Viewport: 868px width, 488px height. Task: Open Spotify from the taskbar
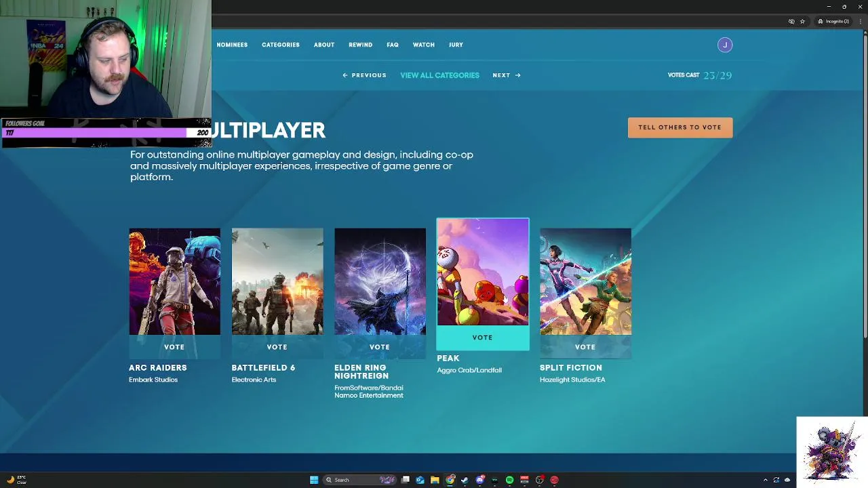pyautogui.click(x=509, y=480)
